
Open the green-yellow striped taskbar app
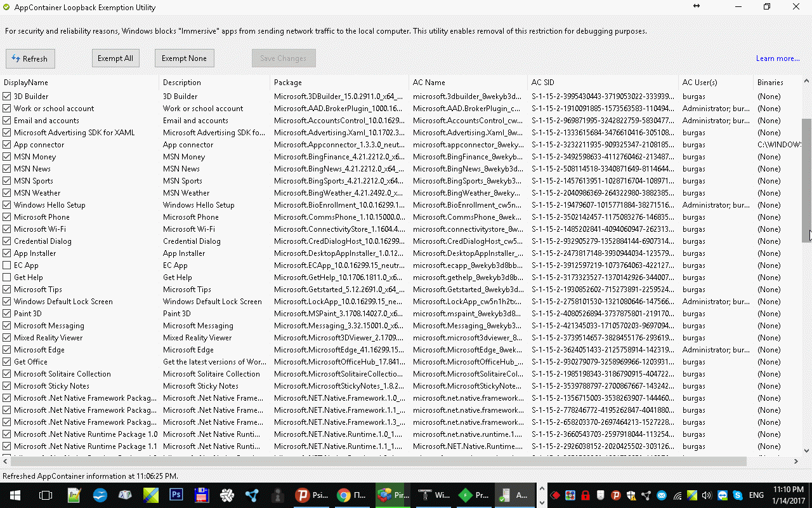pyautogui.click(x=151, y=495)
